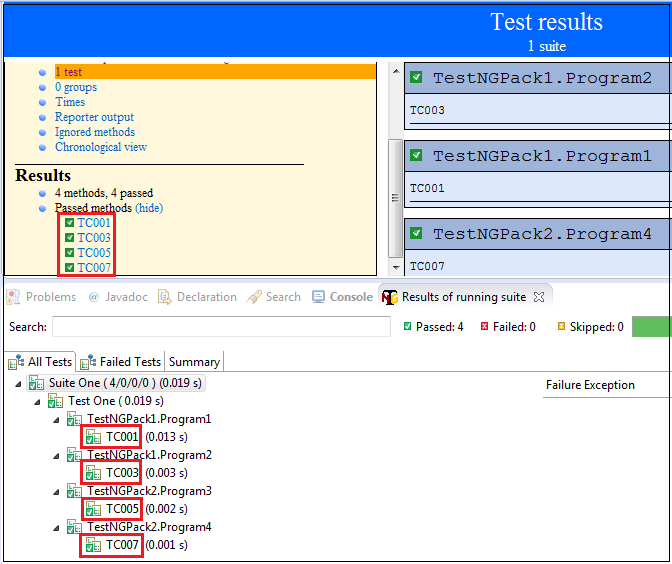Click green check icon beside TC001 link

(x=69, y=222)
